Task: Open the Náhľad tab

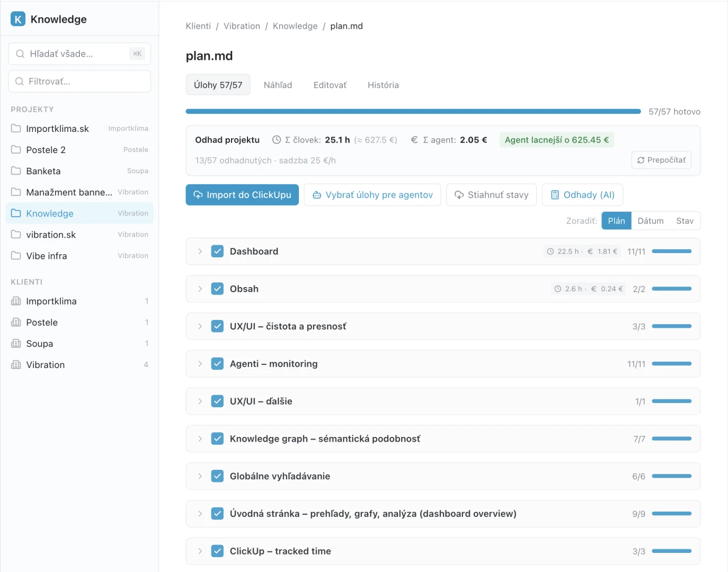Action: pos(278,85)
